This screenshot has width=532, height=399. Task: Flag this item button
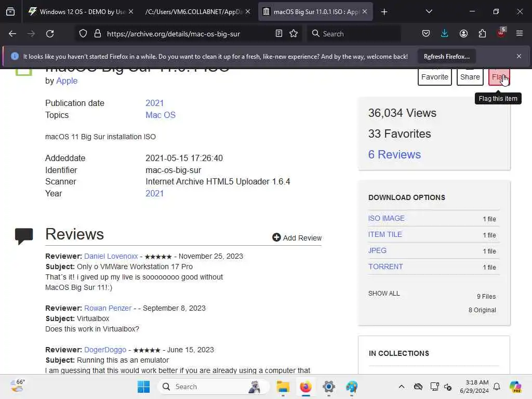(499, 77)
